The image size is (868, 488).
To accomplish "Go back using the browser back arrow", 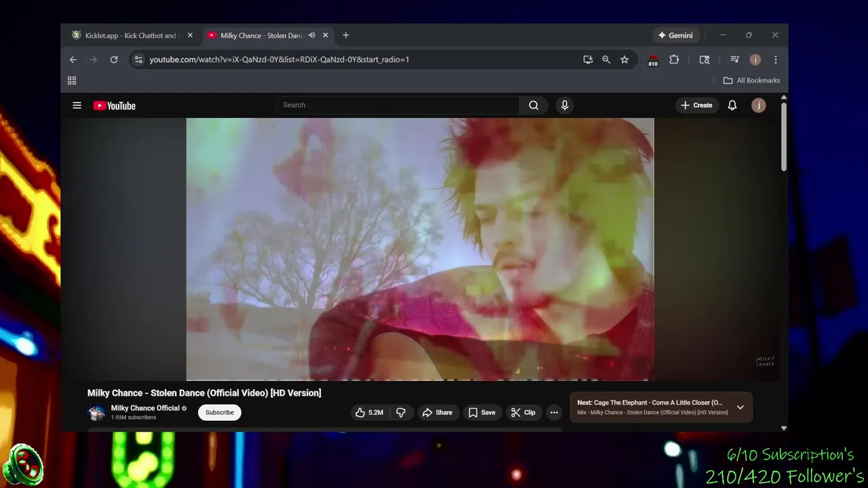I will point(73,60).
